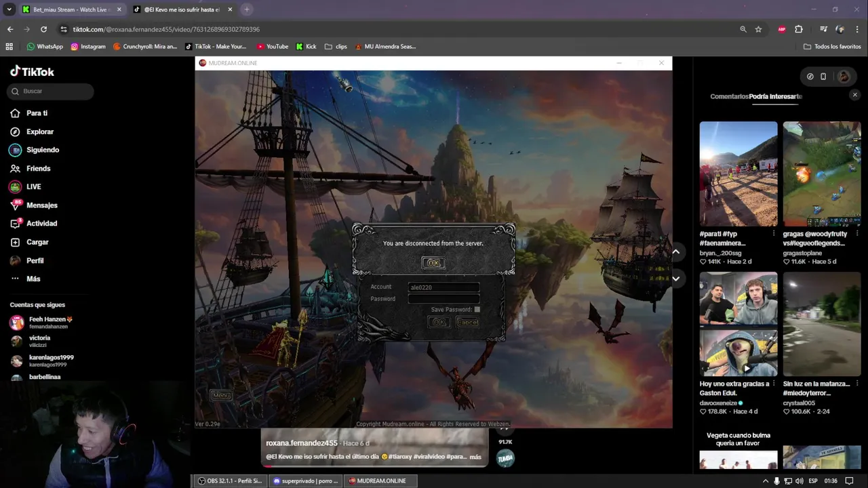This screenshot has width=868, height=488.
Task: Close the TikTok side panel
Action: [854, 95]
